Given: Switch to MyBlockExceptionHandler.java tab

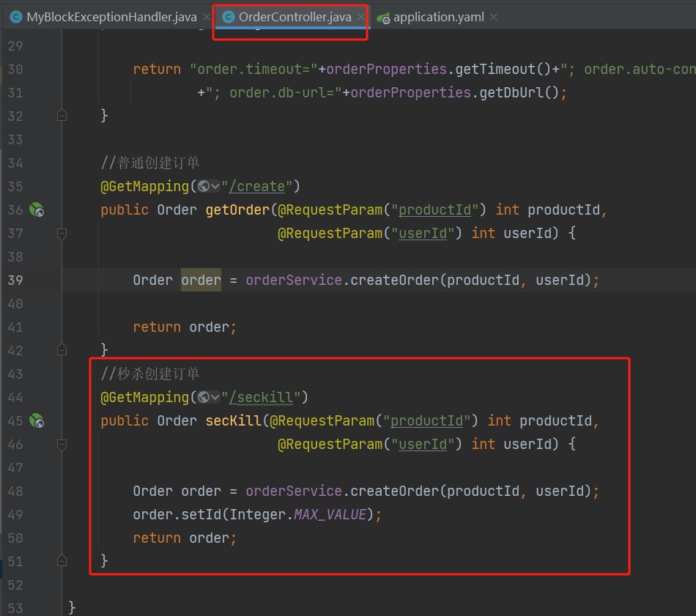Looking at the screenshot, I should click(111, 17).
